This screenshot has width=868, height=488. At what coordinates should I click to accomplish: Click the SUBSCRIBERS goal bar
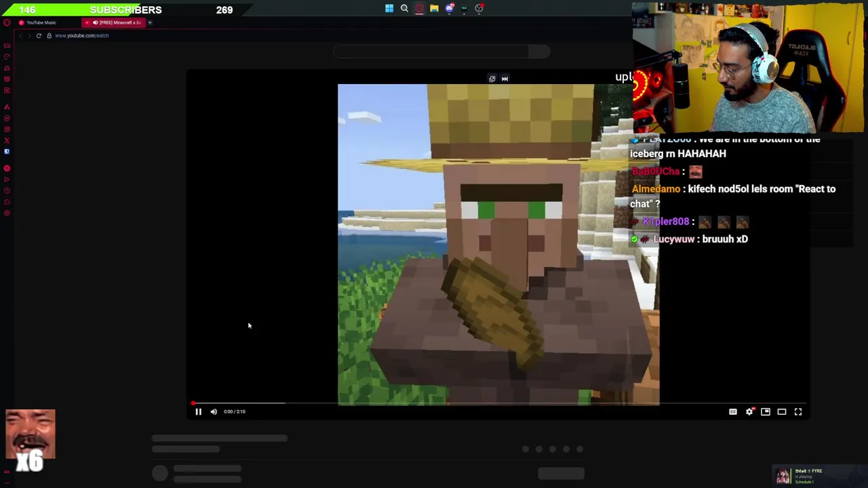click(125, 9)
